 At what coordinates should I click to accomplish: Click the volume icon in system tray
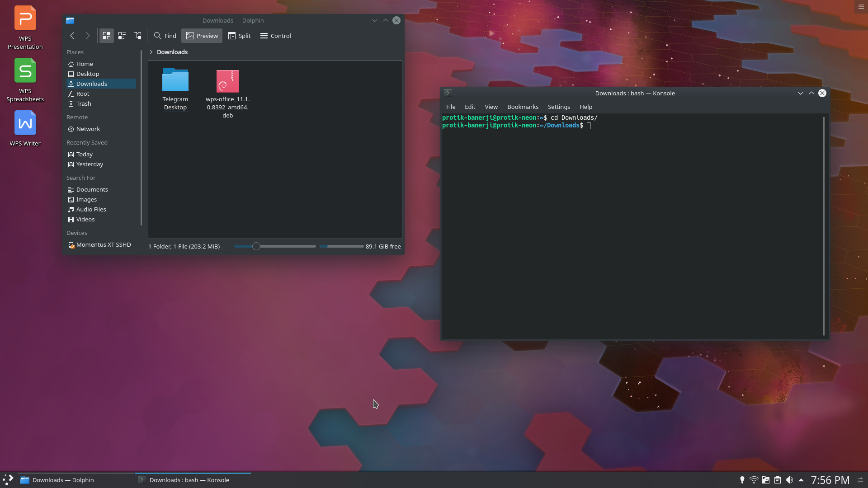point(789,480)
